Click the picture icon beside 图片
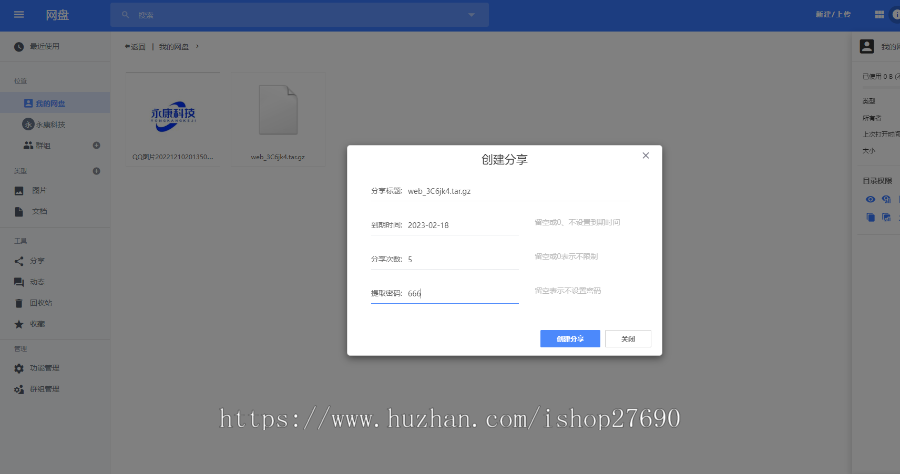Image resolution: width=900 pixels, height=474 pixels. point(19,191)
